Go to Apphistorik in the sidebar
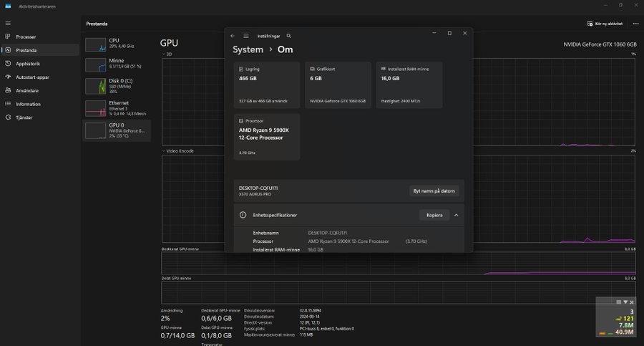644x346 pixels. click(27, 64)
